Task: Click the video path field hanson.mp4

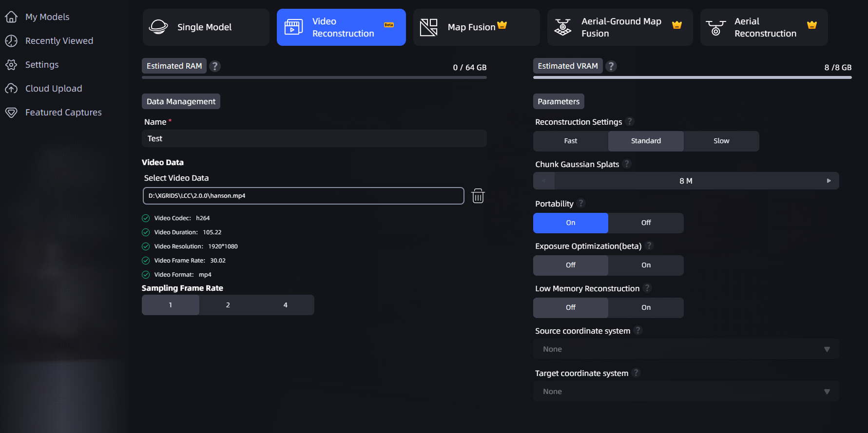Action: 303,196
